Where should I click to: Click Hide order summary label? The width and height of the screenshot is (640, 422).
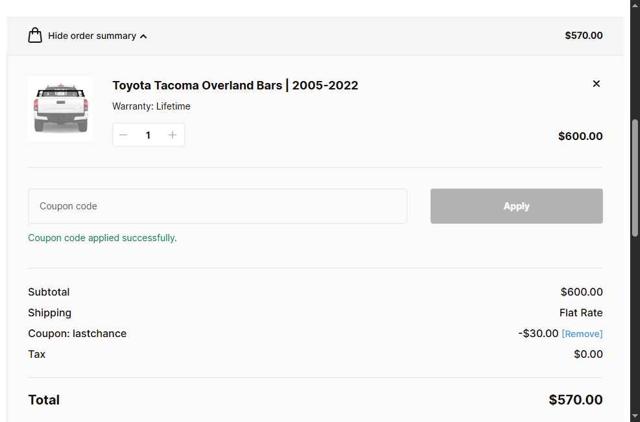click(x=92, y=36)
